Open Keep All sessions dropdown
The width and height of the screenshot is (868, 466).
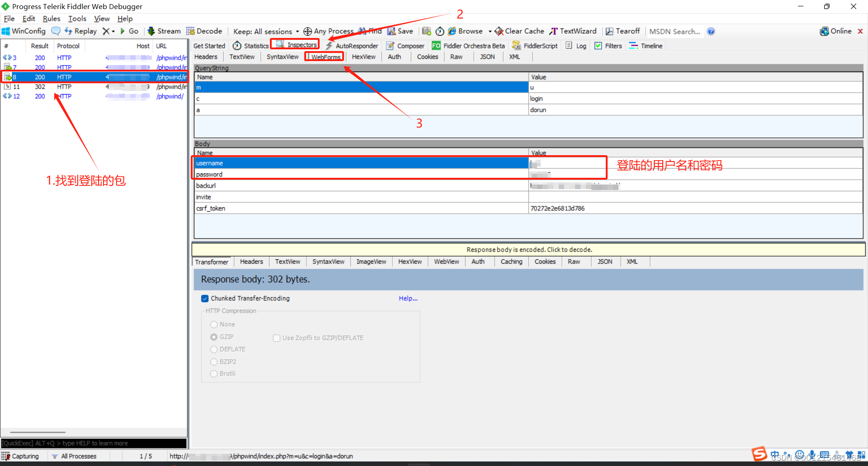(266, 31)
